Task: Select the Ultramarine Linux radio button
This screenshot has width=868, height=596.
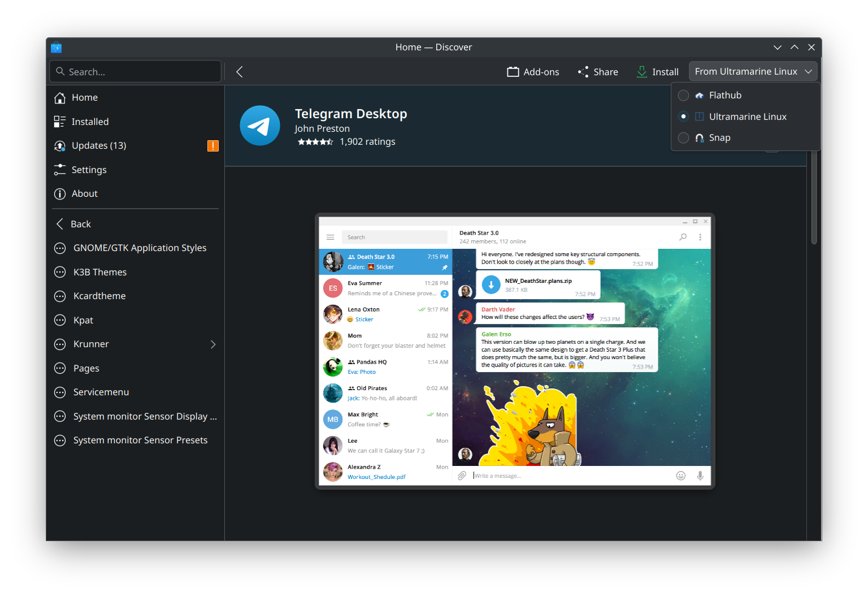Action: pyautogui.click(x=683, y=116)
